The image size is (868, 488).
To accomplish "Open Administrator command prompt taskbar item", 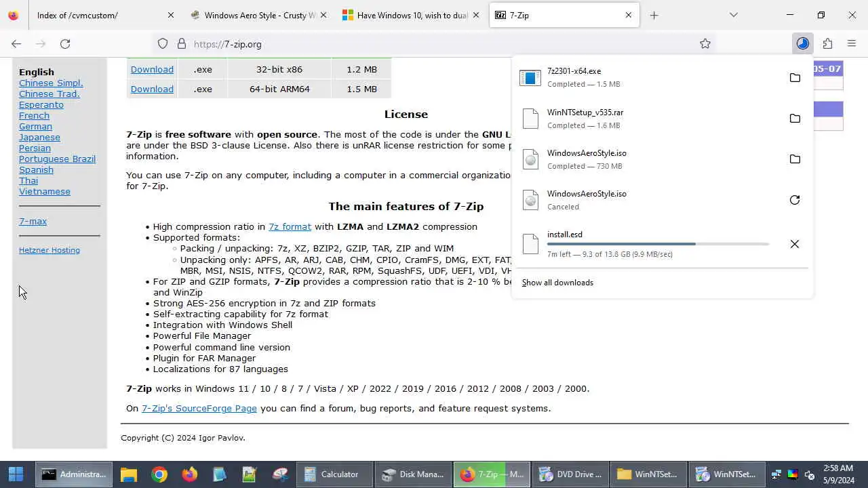I will (x=74, y=474).
